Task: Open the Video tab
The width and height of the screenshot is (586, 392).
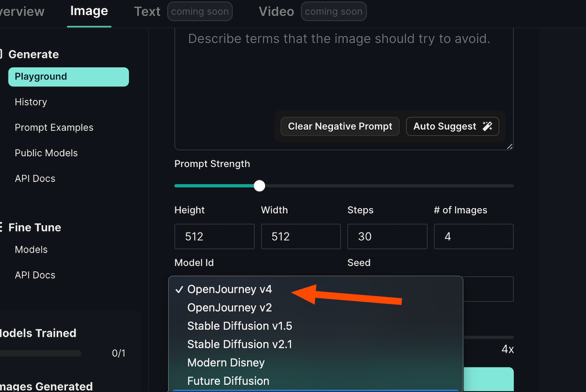Action: [276, 12]
